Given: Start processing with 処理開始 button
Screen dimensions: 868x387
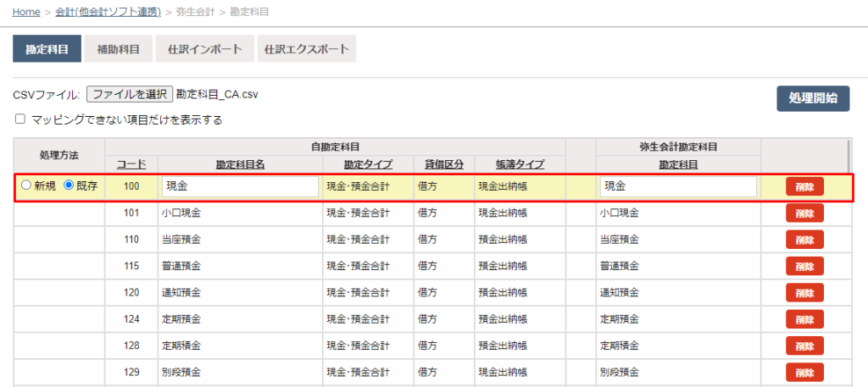Looking at the screenshot, I should (x=813, y=98).
